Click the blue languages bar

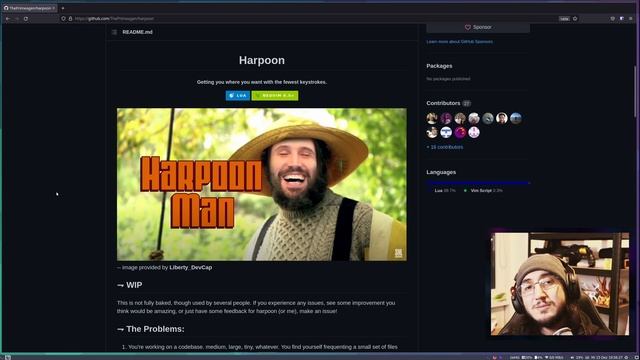(x=478, y=183)
